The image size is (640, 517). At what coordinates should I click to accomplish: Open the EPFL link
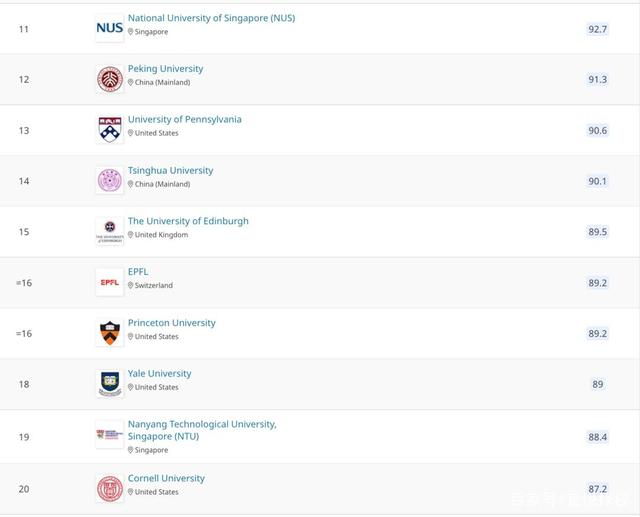138,271
